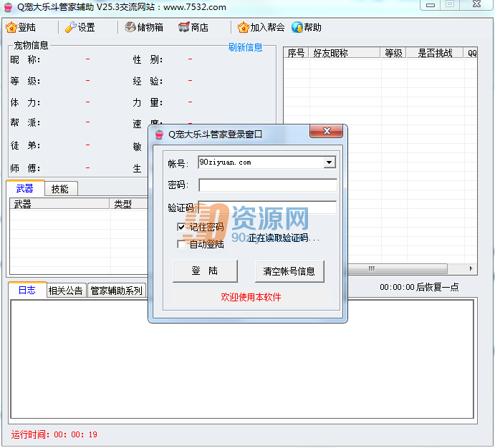The image size is (495, 448).
Task: Click the 清空帐号信息 button
Action: click(x=289, y=271)
